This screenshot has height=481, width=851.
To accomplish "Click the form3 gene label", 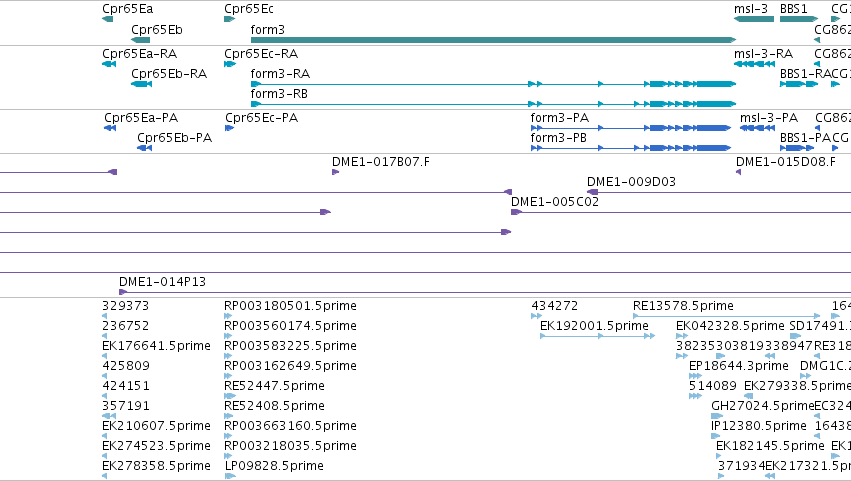I will pos(268,29).
